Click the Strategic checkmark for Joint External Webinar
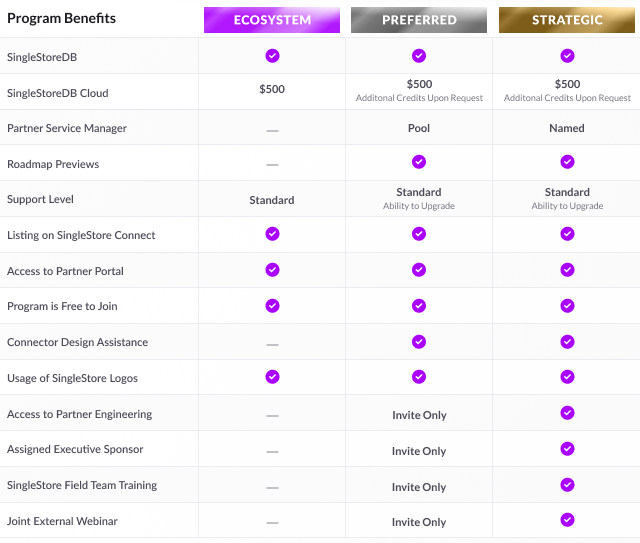This screenshot has width=640, height=543. [567, 520]
